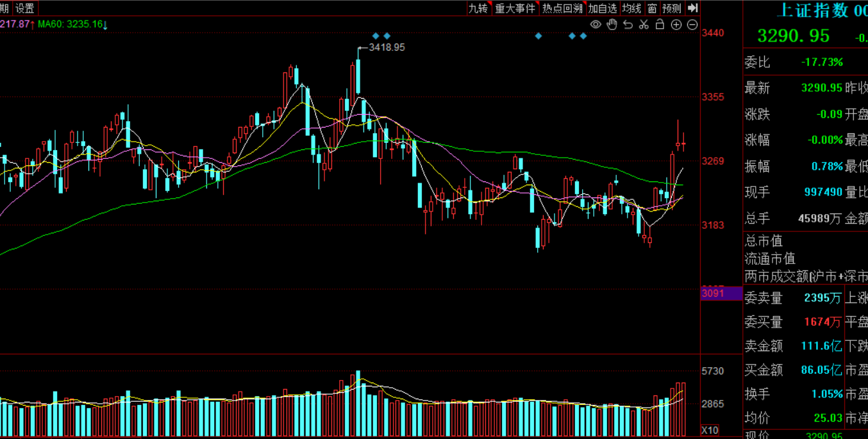
Task: Click the 委卖量 2395万 value
Action: click(823, 298)
